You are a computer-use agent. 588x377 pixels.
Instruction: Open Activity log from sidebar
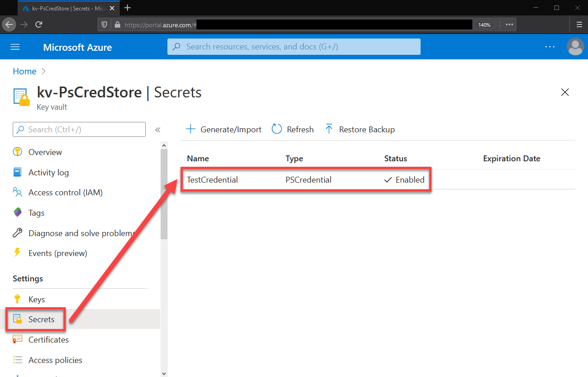(49, 172)
